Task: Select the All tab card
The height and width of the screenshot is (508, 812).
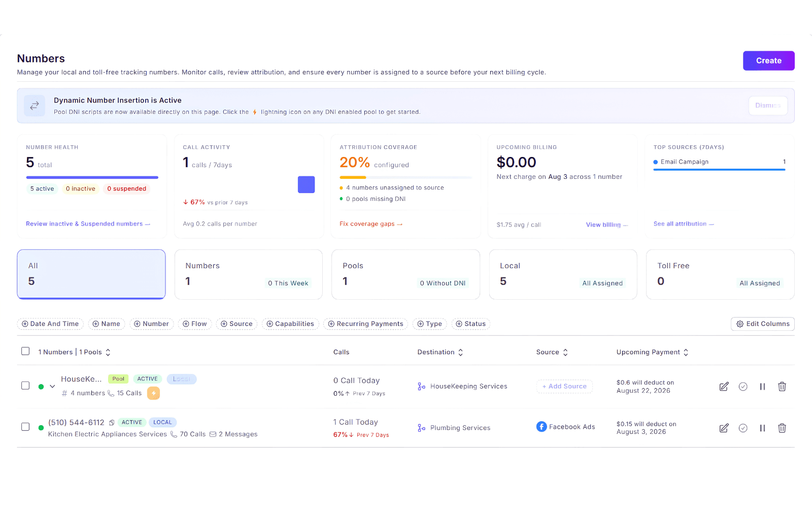Action: click(x=91, y=274)
